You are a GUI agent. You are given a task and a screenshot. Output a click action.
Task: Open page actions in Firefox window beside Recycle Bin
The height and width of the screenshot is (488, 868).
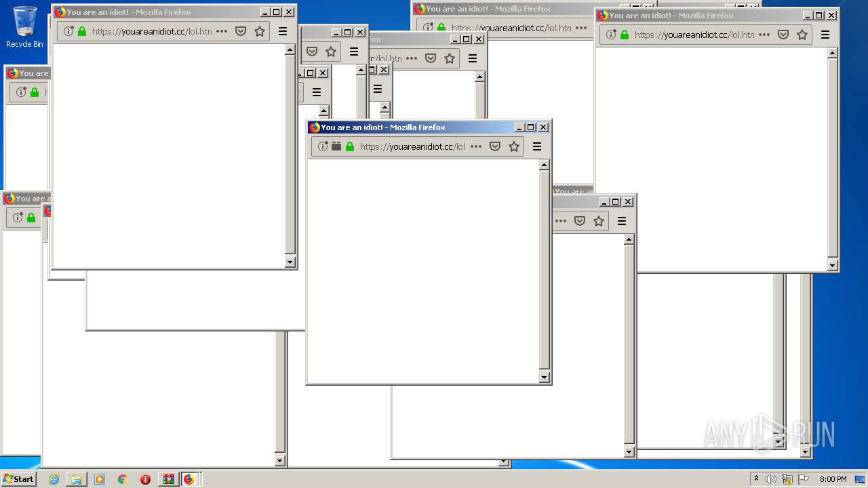tap(222, 31)
